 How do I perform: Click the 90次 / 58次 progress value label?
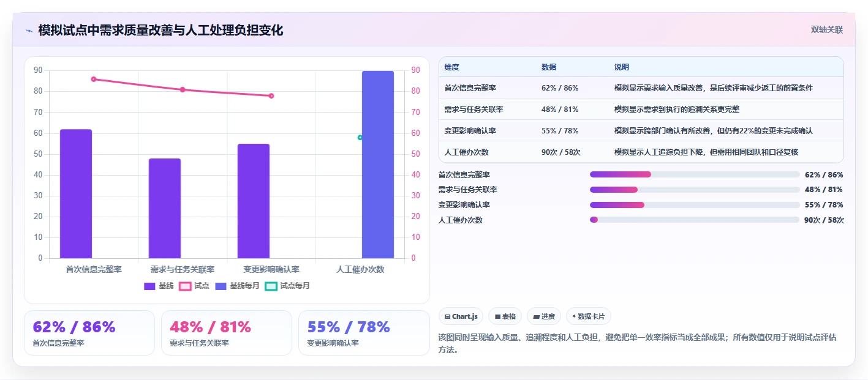point(824,220)
